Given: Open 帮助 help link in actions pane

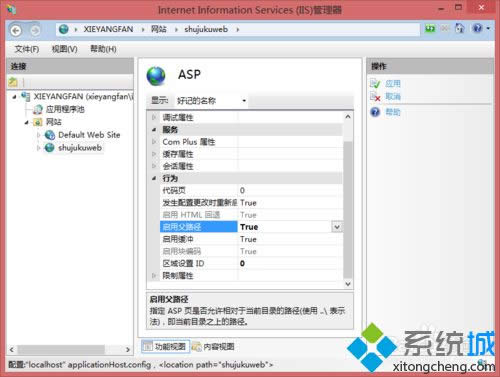Looking at the screenshot, I should (x=393, y=112).
